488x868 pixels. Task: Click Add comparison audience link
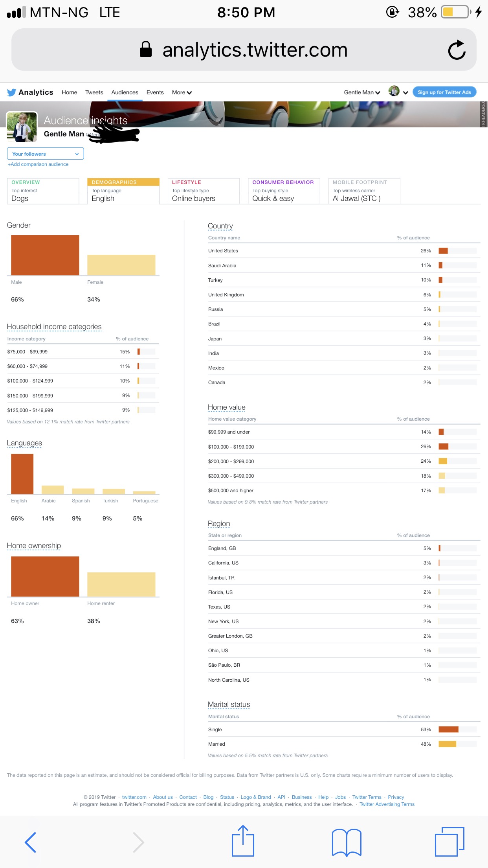pyautogui.click(x=38, y=164)
